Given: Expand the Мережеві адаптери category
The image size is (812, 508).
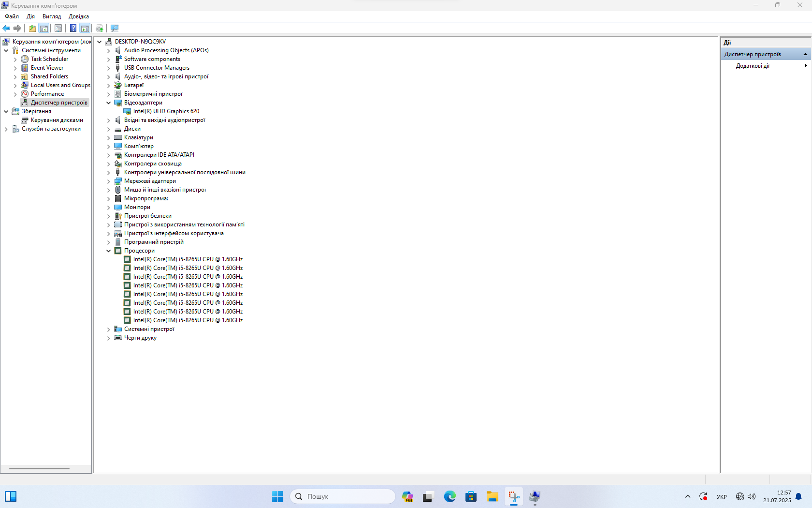Looking at the screenshot, I should tap(109, 181).
